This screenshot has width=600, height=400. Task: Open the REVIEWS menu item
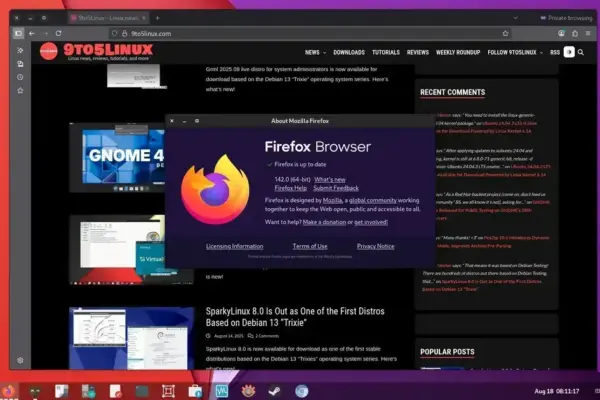tap(418, 52)
